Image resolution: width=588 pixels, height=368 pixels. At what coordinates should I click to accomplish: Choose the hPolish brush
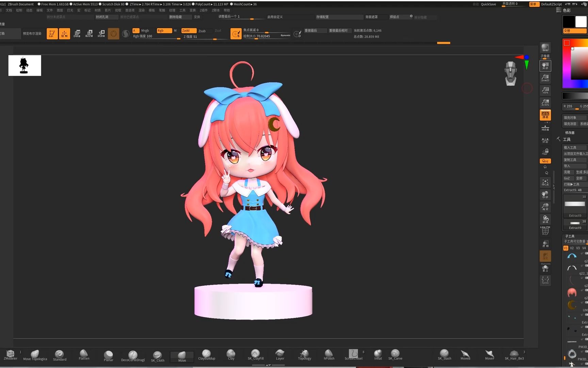coord(328,354)
